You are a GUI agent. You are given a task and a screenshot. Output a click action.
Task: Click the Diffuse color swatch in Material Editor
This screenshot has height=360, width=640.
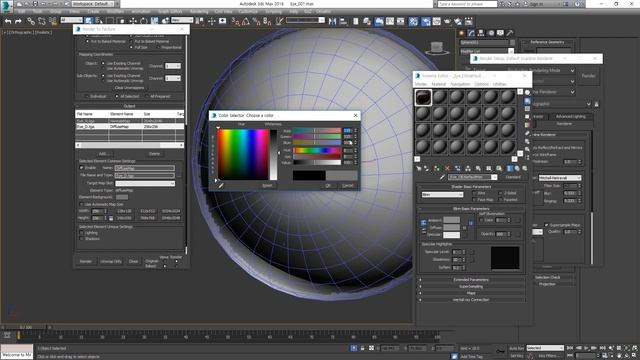pyautogui.click(x=451, y=227)
